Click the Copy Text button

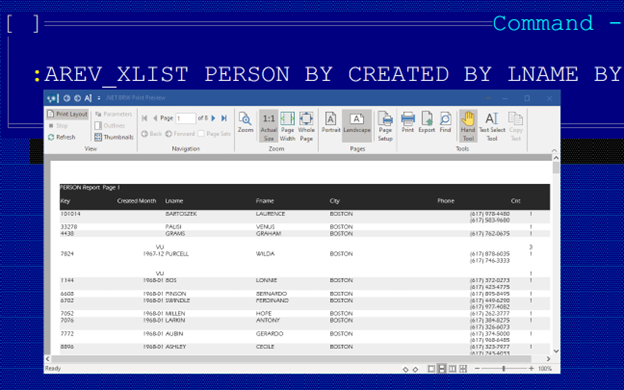[x=516, y=126]
